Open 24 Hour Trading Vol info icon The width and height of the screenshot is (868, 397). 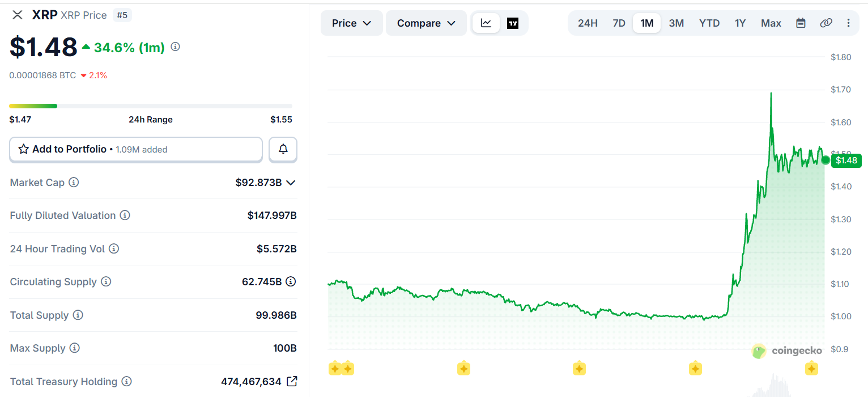tap(114, 248)
